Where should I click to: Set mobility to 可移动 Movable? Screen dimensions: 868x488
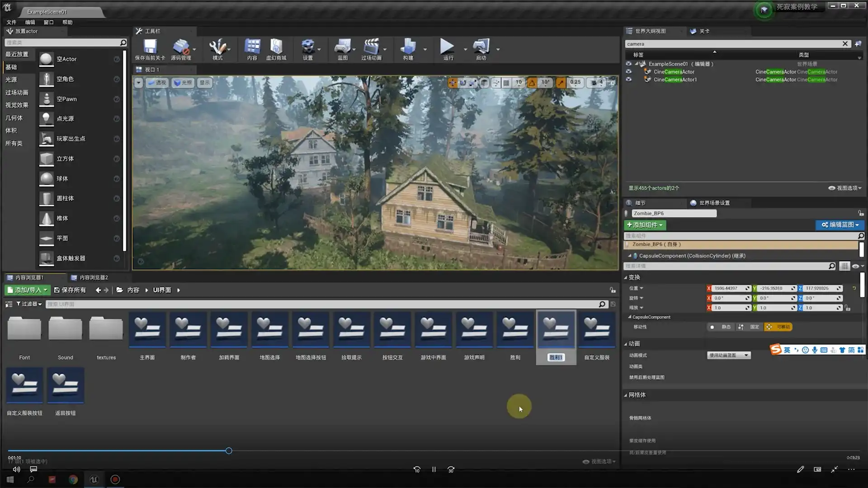coord(778,327)
